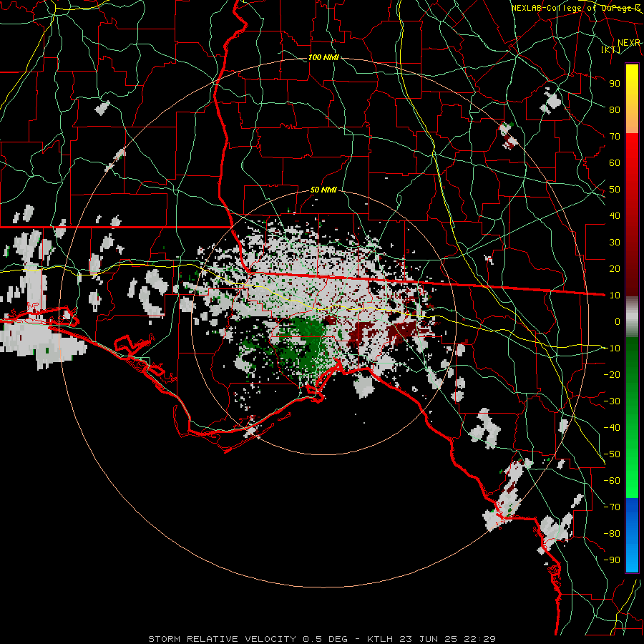
Task: Click the NEXLAB-College of DuPage credit text
Action: [575, 8]
